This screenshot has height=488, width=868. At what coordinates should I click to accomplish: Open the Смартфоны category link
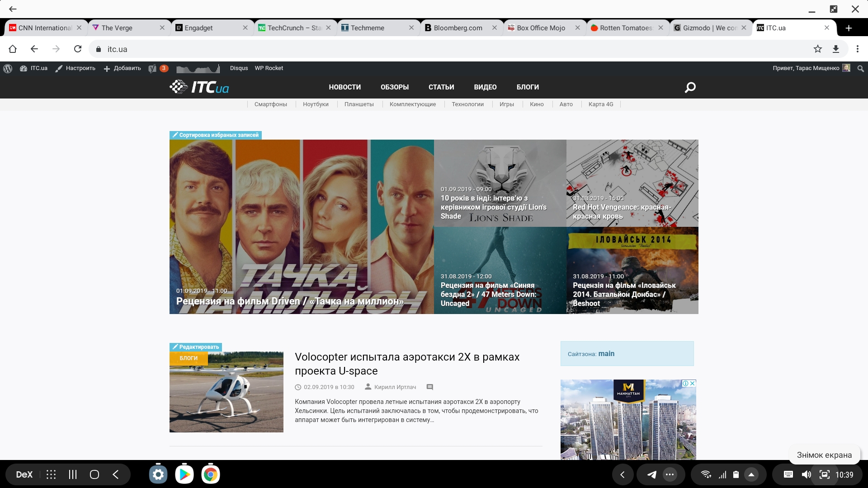coord(271,104)
